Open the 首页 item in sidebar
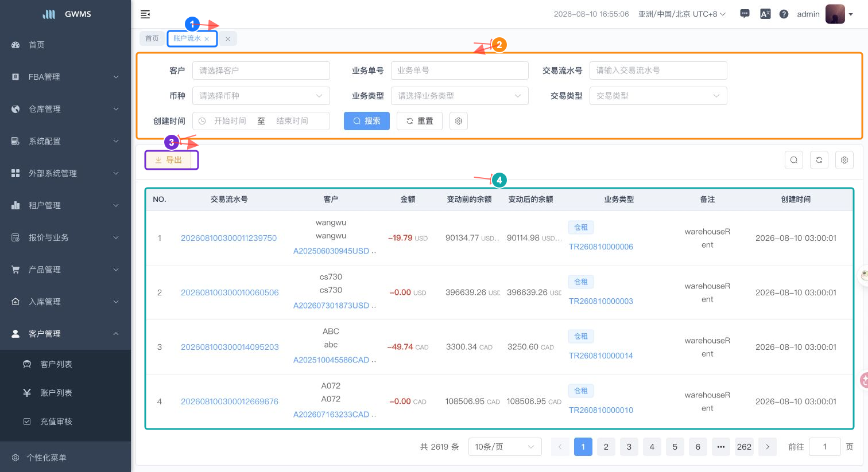Viewport: 868px width, 472px height. tap(65, 45)
